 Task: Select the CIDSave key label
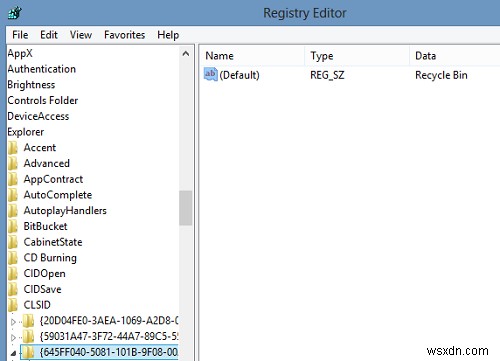pos(42,289)
